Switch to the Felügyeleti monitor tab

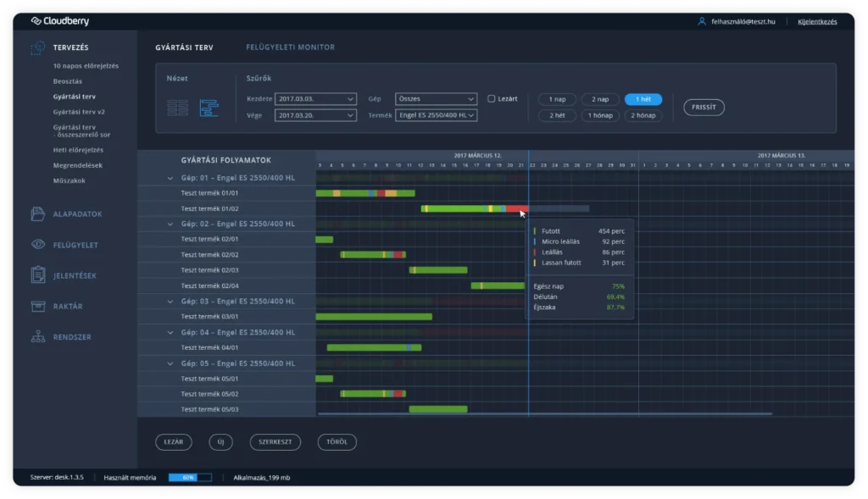291,47
